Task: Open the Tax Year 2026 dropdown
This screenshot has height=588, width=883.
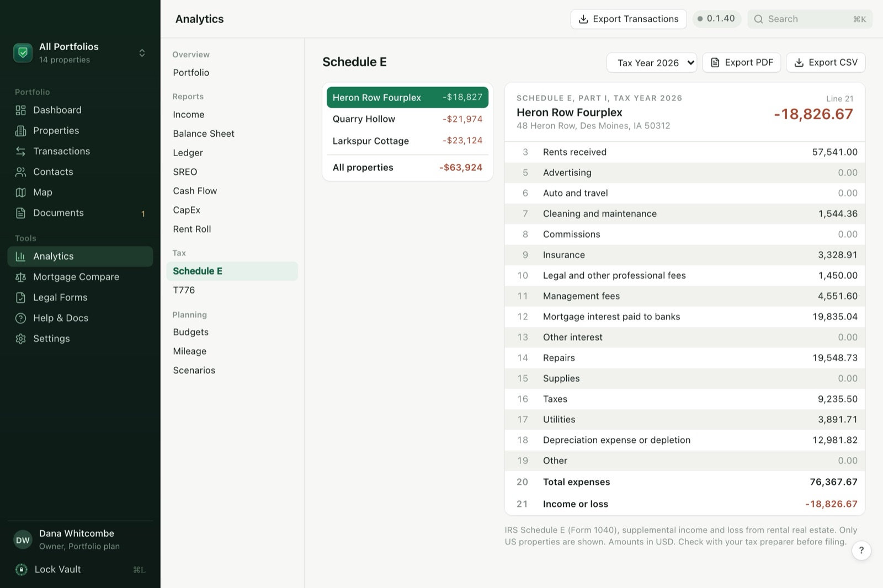Action: click(x=652, y=63)
